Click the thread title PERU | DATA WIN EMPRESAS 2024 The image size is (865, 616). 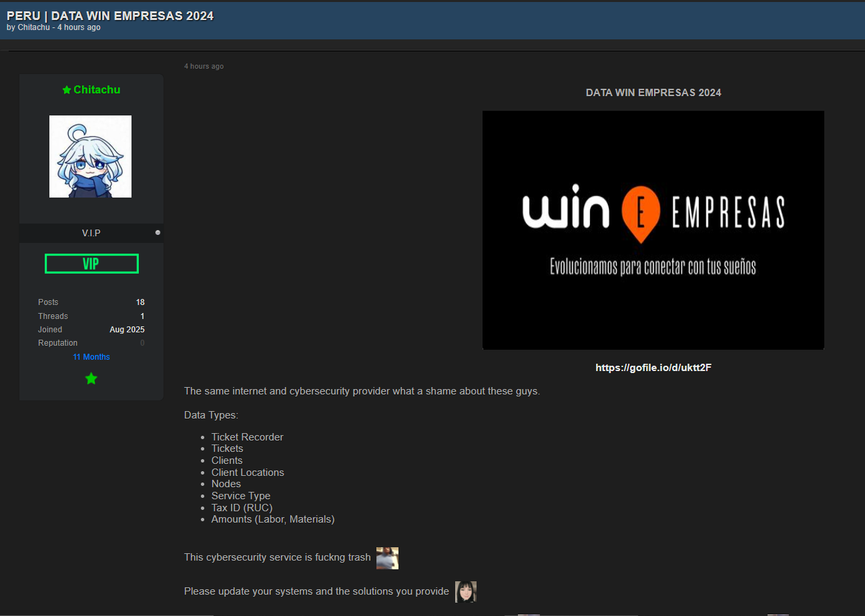[110, 16]
